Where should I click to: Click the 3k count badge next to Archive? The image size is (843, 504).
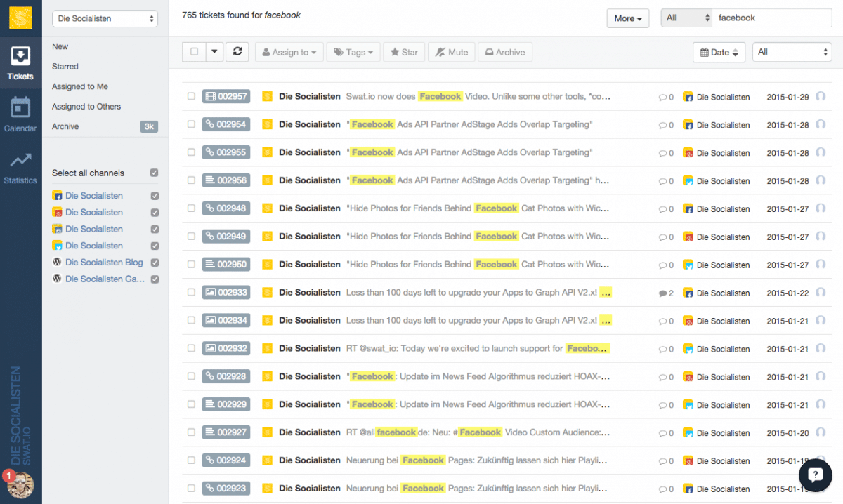click(x=149, y=126)
